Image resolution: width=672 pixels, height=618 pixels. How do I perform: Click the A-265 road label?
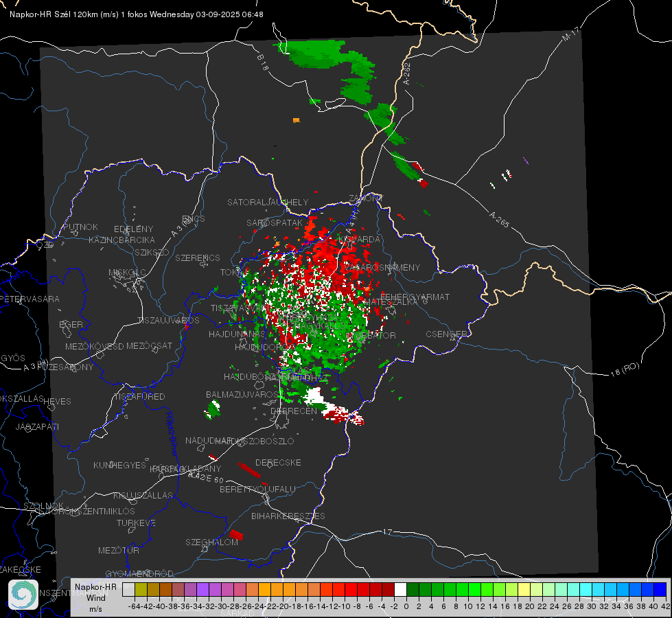click(x=499, y=219)
